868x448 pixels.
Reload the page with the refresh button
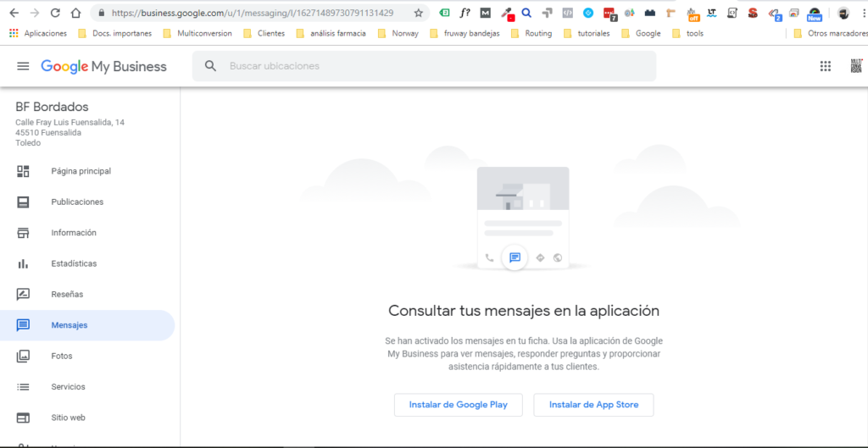pyautogui.click(x=55, y=13)
